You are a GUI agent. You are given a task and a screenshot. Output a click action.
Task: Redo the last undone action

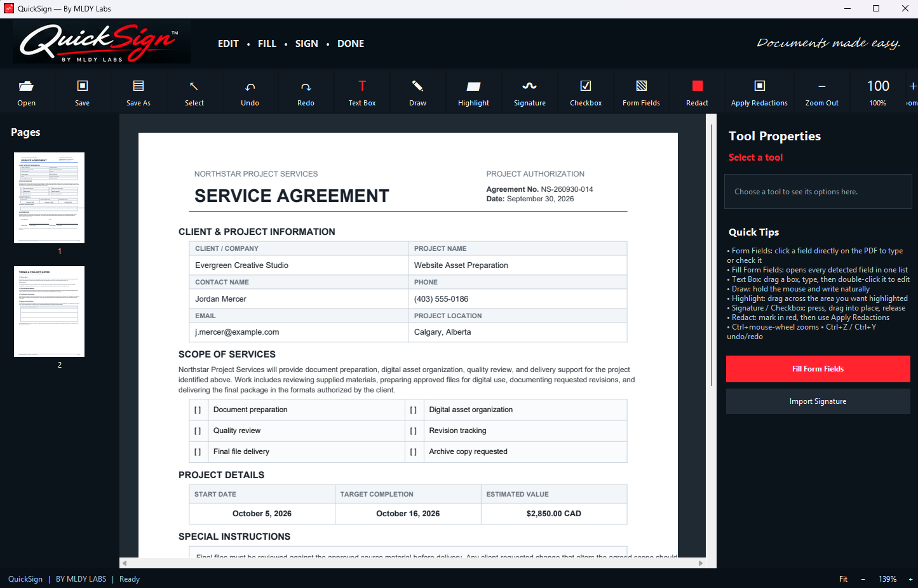(x=306, y=91)
